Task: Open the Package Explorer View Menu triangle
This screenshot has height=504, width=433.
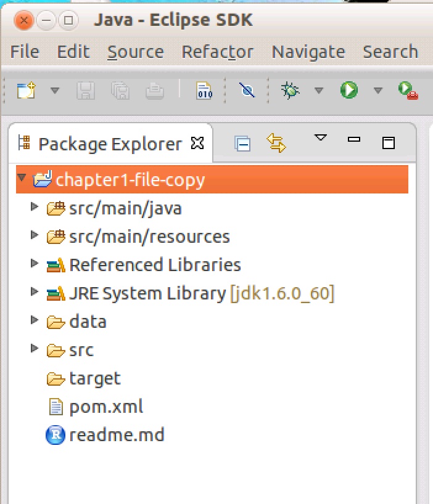Action: [x=320, y=138]
